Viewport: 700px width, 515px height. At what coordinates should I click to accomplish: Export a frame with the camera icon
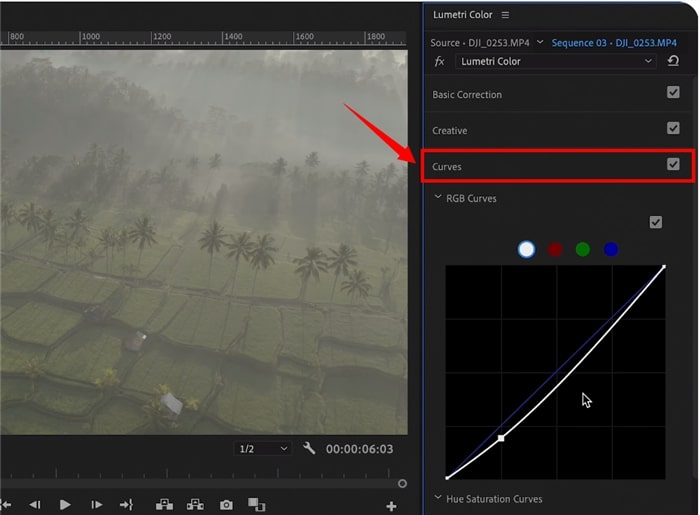pos(227,505)
